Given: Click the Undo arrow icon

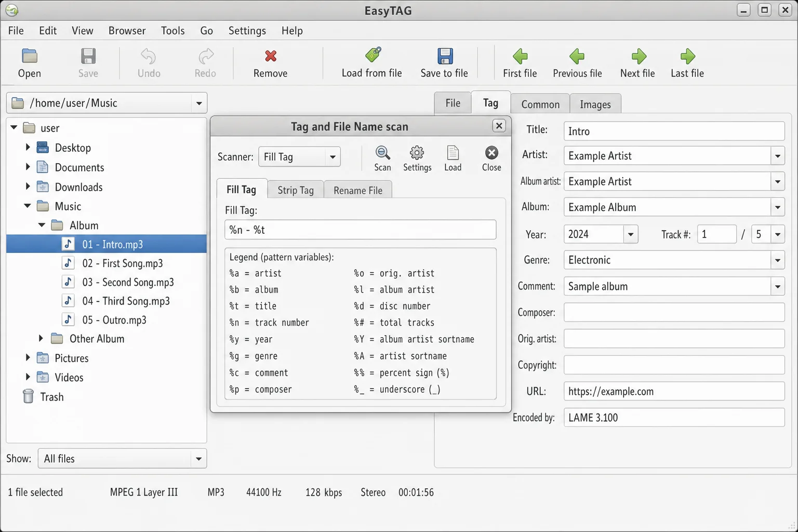Looking at the screenshot, I should coord(149,56).
